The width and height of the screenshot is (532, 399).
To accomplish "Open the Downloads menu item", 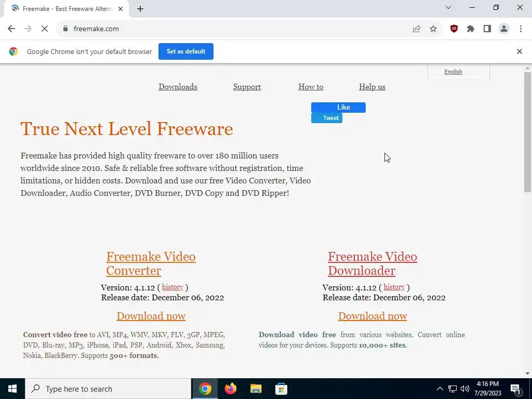I will 178,87.
